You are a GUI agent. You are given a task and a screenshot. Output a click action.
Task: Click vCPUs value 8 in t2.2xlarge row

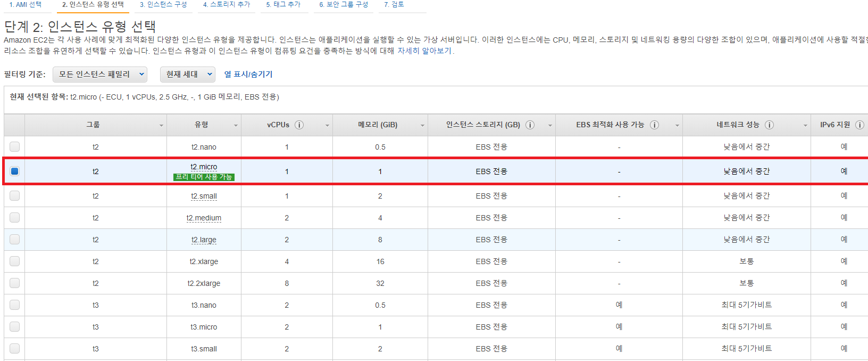click(287, 283)
